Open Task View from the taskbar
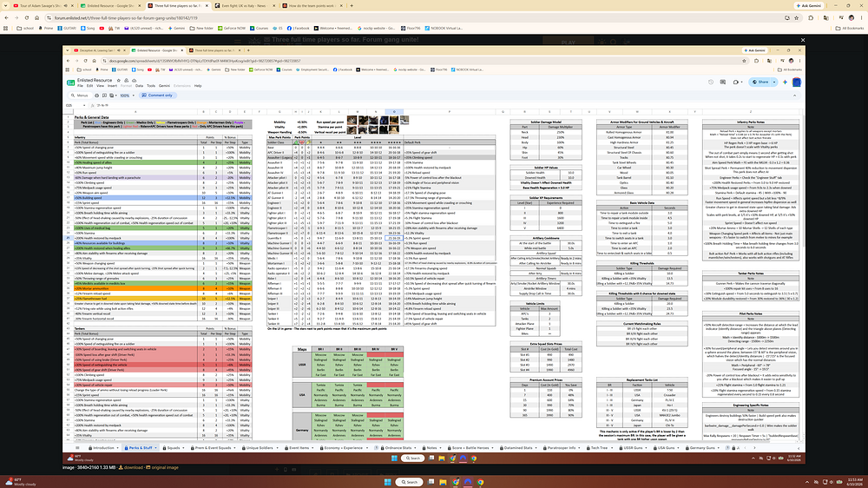The height and width of the screenshot is (488, 868). click(431, 482)
